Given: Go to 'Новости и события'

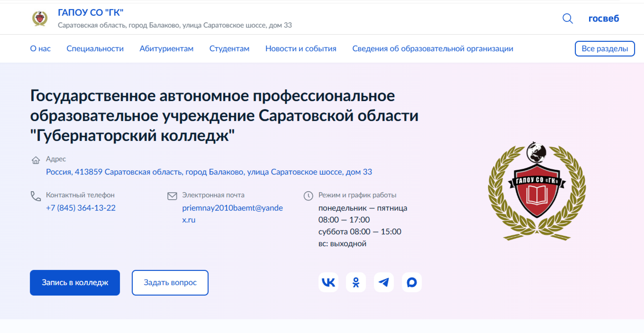Looking at the screenshot, I should point(300,48).
